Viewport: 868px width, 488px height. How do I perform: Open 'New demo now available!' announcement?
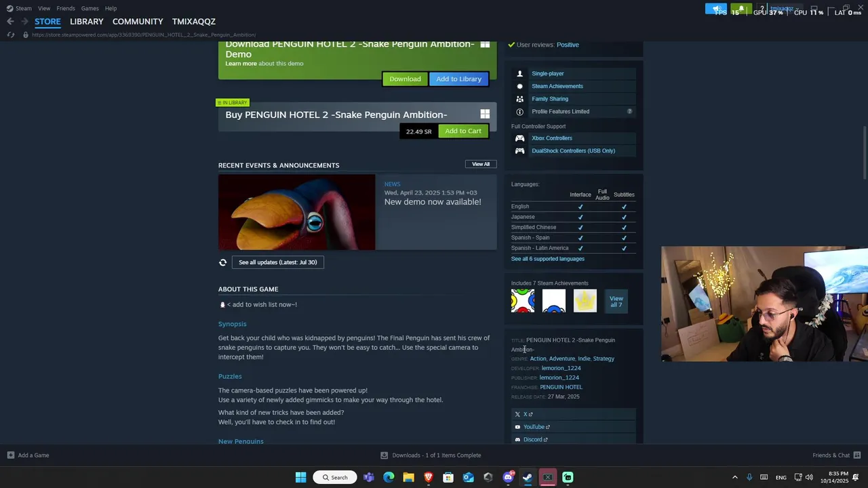pos(433,202)
